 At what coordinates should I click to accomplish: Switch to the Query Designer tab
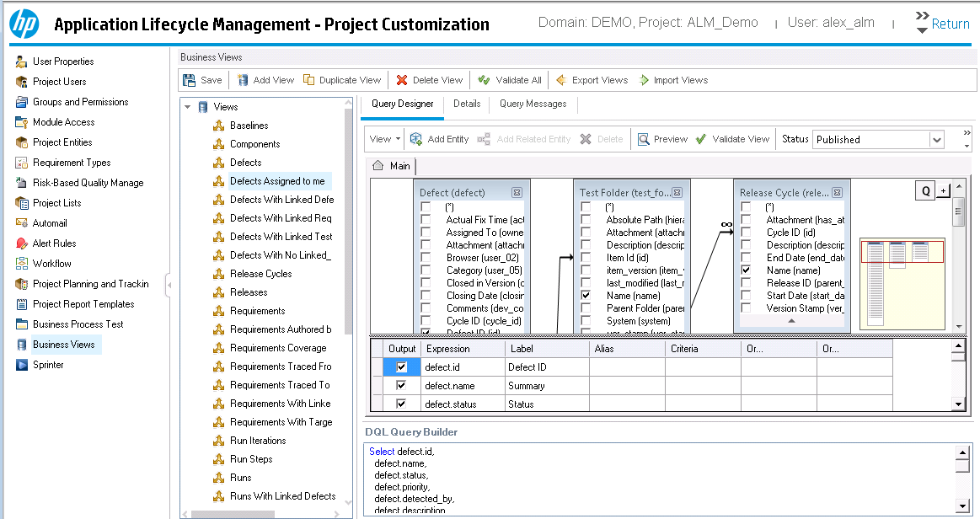403,104
